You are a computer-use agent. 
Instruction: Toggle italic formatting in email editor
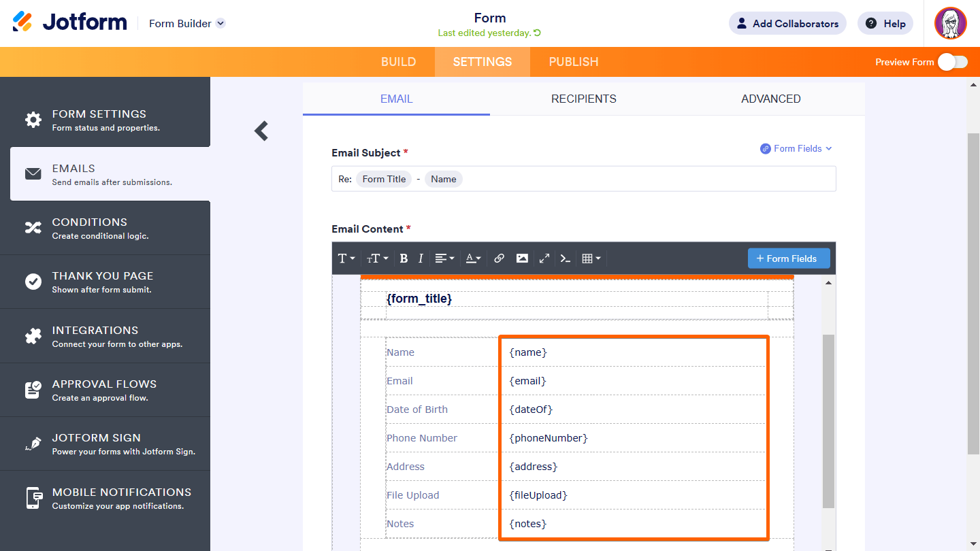pos(421,258)
